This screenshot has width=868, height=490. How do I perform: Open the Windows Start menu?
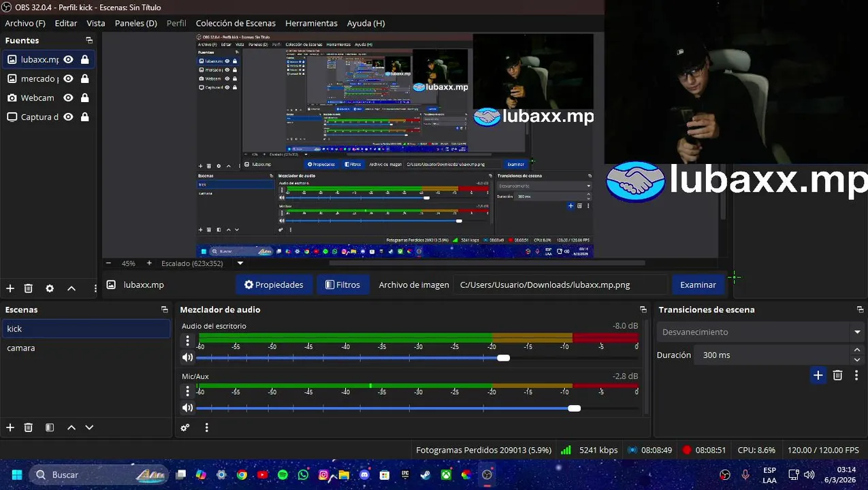[x=17, y=475]
